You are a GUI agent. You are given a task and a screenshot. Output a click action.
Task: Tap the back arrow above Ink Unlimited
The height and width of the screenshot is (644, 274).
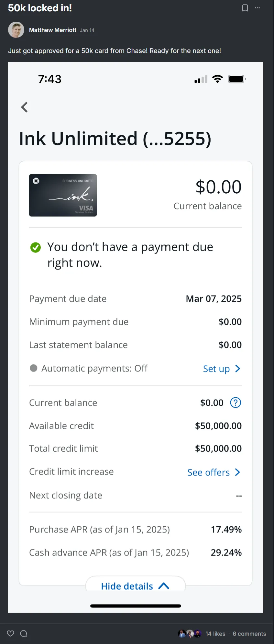pos(25,107)
